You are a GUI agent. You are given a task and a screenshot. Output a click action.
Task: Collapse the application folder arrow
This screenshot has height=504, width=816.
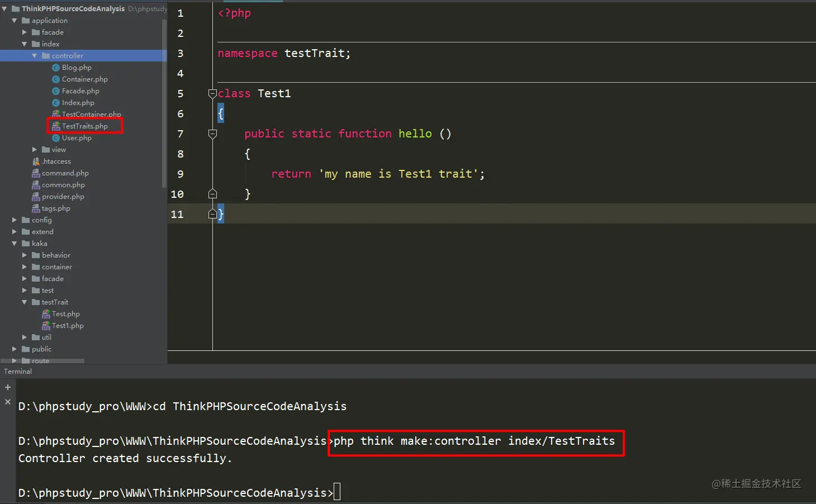point(15,21)
